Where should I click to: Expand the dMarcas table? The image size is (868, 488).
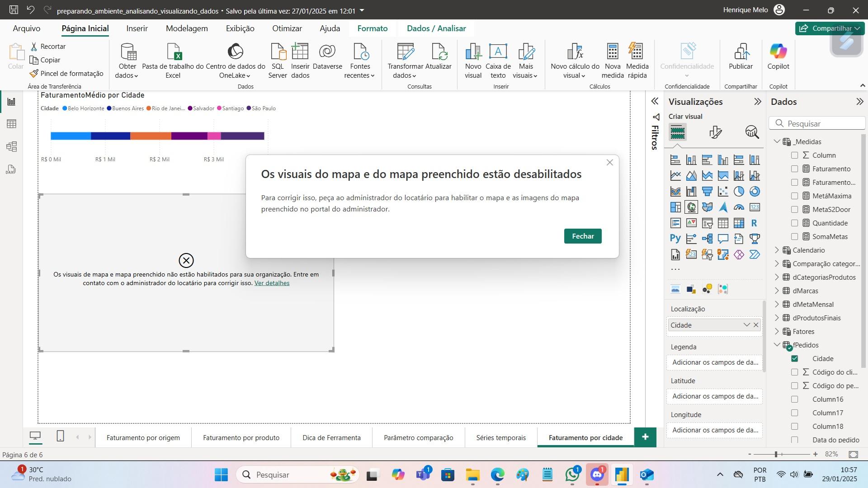coord(777,291)
